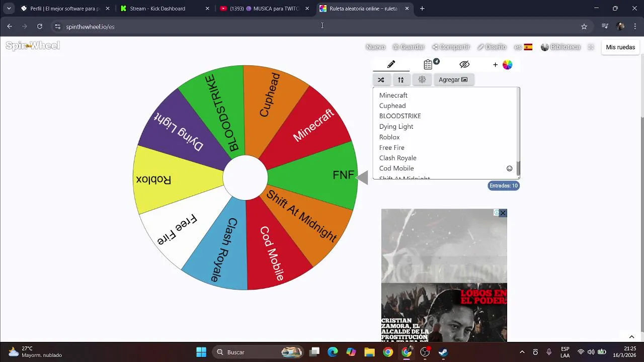Click the Minecraft entry in list

(x=393, y=95)
